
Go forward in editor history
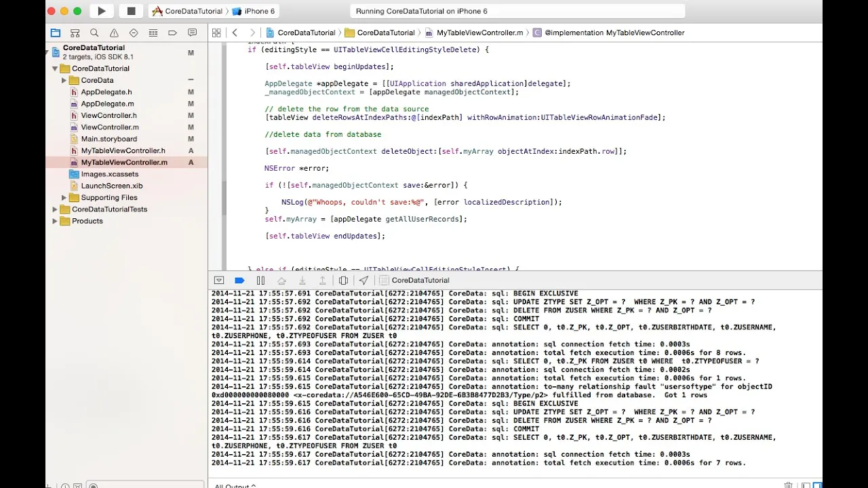coord(252,33)
